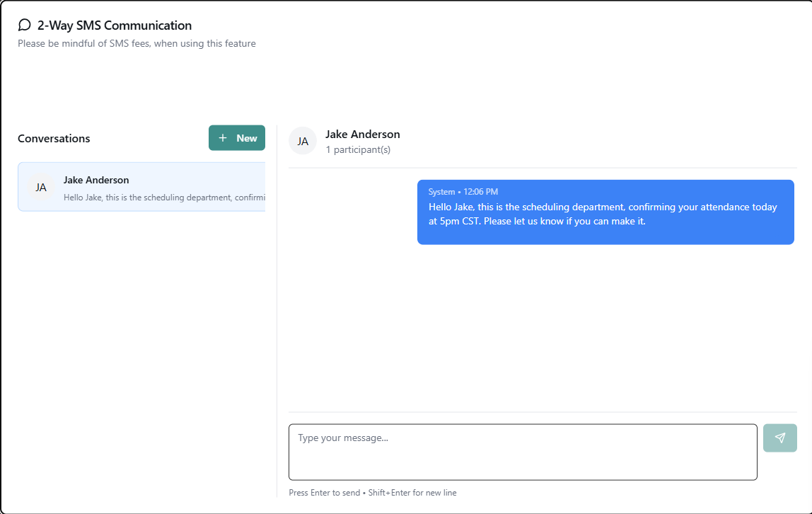Click the JA avatar in the chat header
This screenshot has height=514, width=812.
(x=303, y=141)
